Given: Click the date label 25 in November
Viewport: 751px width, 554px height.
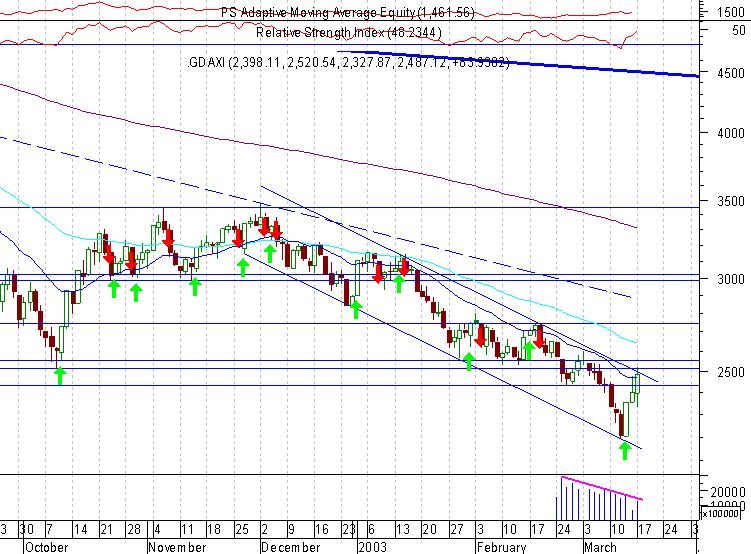Looking at the screenshot, I should click(242, 529).
